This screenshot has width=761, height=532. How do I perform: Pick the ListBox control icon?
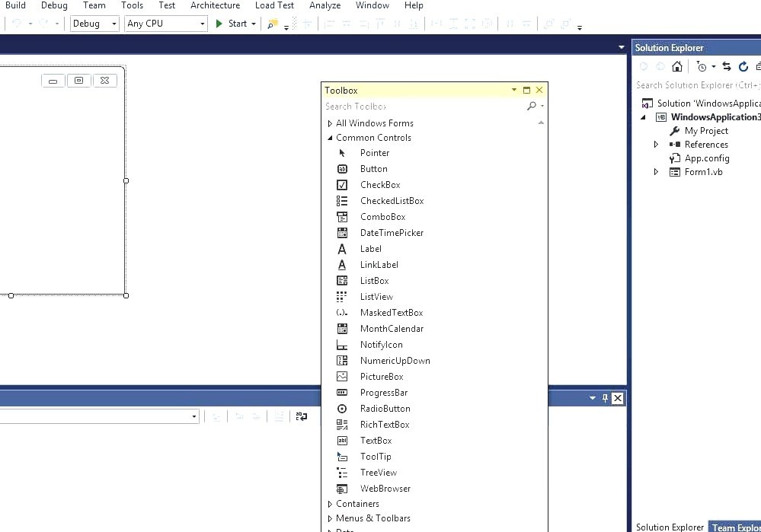tap(342, 281)
